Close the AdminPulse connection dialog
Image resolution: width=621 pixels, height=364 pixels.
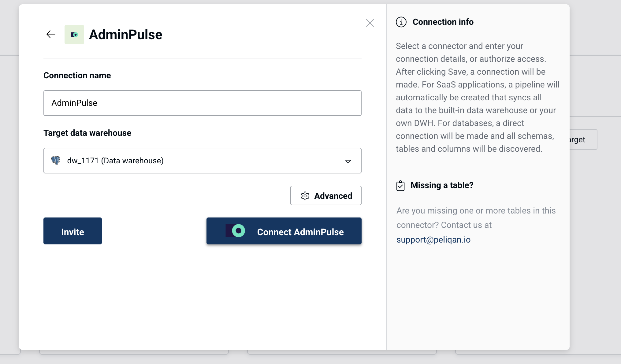pos(370,23)
